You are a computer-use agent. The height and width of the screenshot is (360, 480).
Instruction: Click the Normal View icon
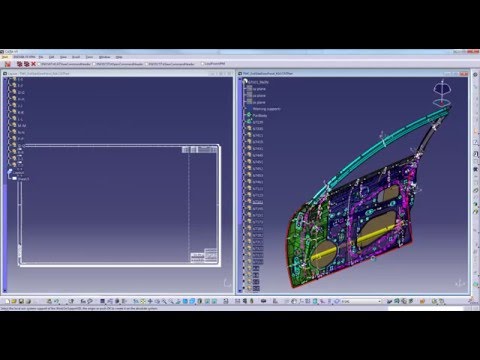tap(178, 301)
